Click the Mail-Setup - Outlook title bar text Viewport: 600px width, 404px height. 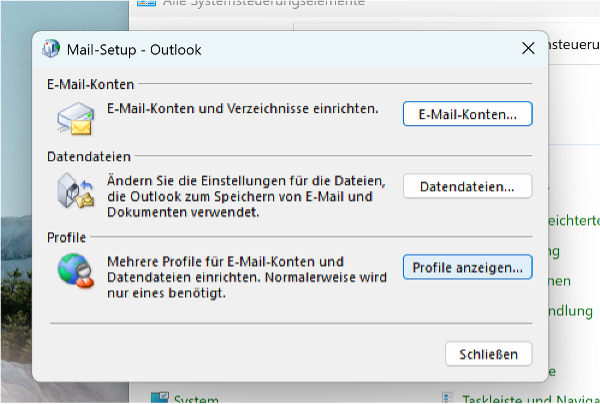coord(132,48)
